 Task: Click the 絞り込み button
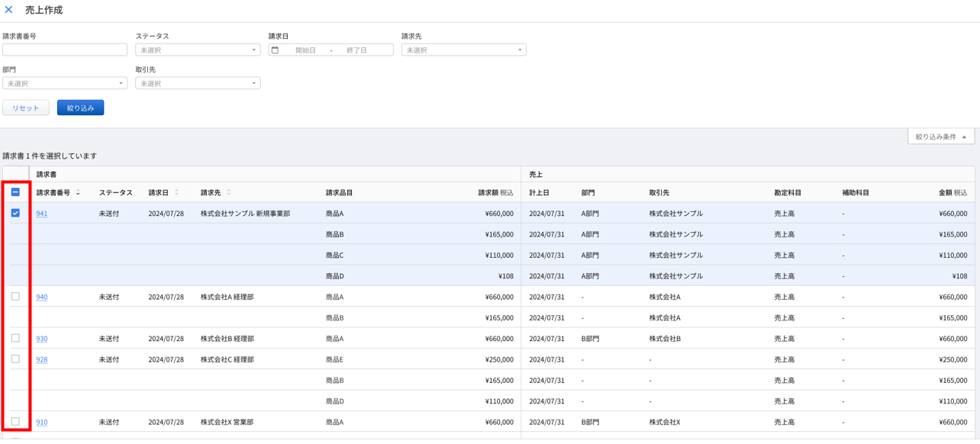point(80,108)
